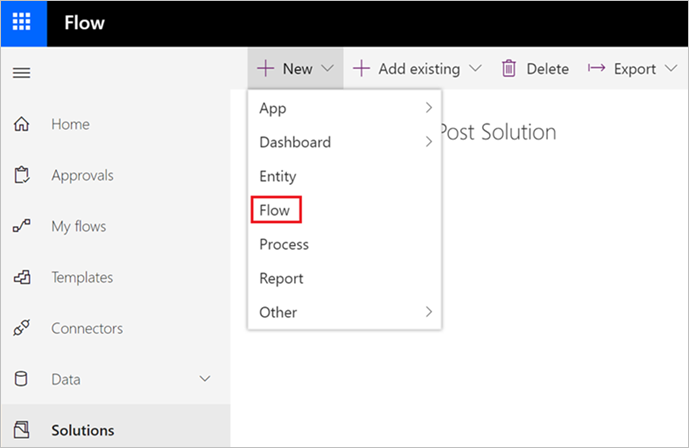Viewport: 689px width, 448px height.
Task: Click the Data cylinder icon
Action: tap(21, 379)
